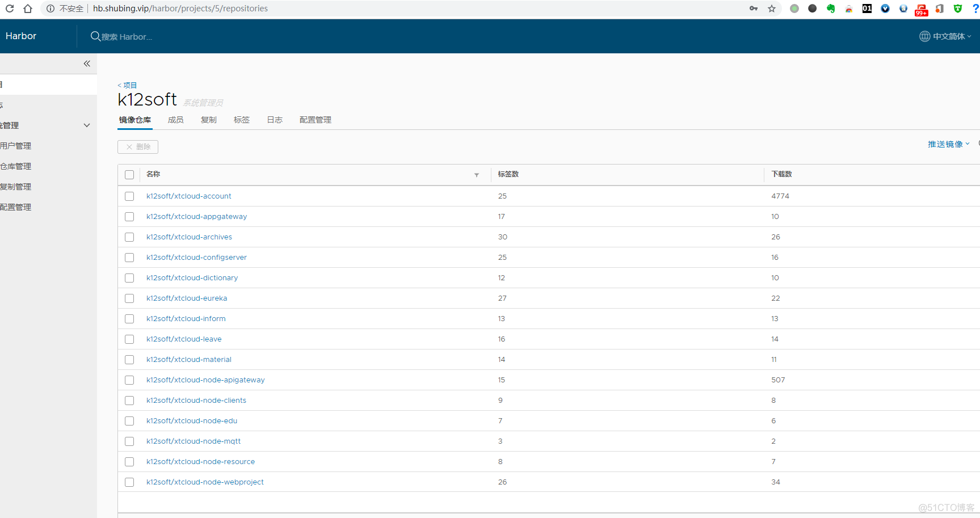Reload the page using browser refresh icon
Screen dimensions: 980x518
(x=10, y=9)
